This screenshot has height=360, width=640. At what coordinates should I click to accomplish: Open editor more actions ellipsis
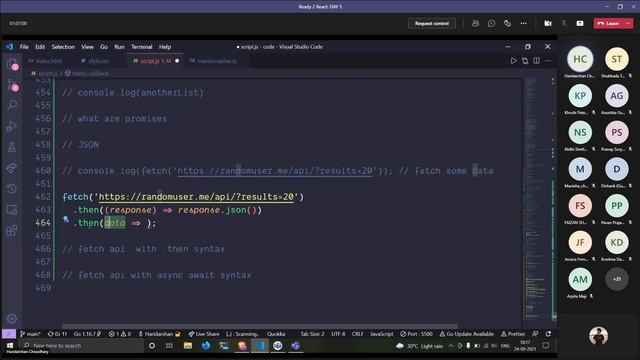pyautogui.click(x=548, y=61)
